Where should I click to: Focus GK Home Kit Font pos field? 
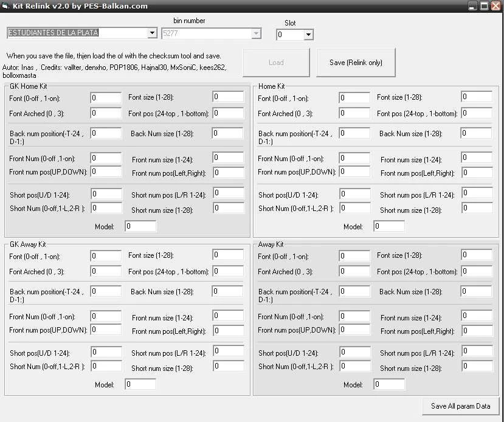(x=228, y=113)
